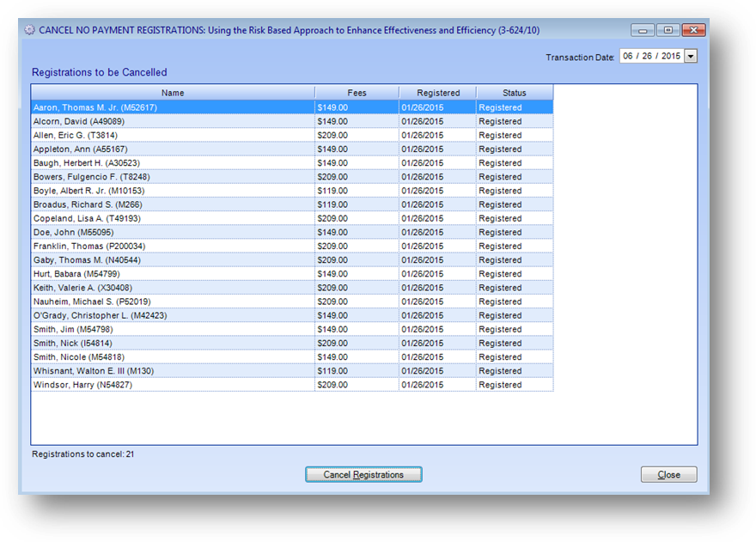756x542 pixels.
Task: Select the row for Whisnant, Walton E. III (M130)
Action: pos(292,371)
